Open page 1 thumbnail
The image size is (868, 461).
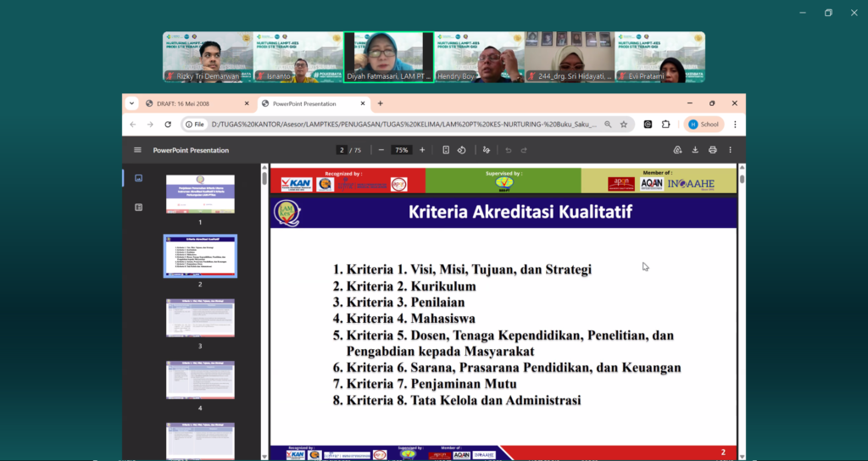point(200,194)
